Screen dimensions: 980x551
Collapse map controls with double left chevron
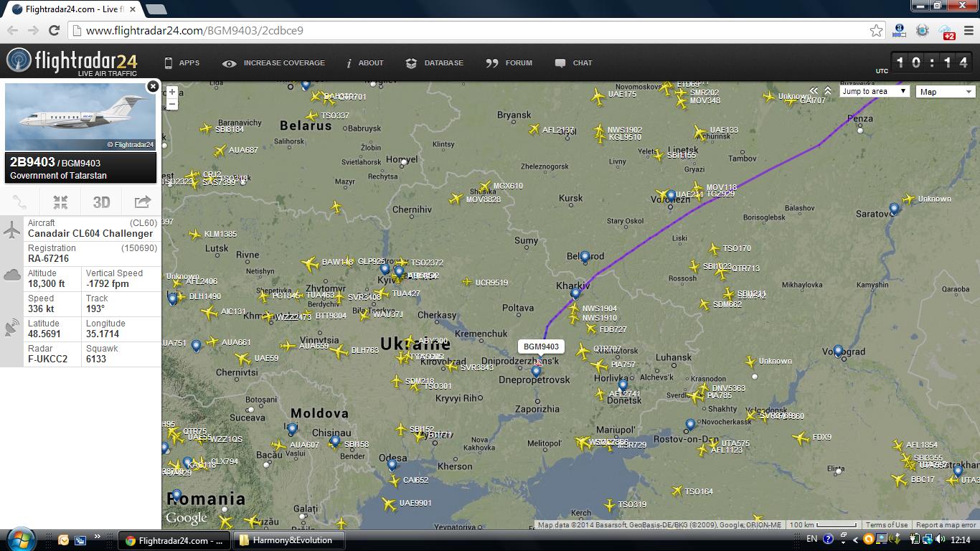point(814,91)
